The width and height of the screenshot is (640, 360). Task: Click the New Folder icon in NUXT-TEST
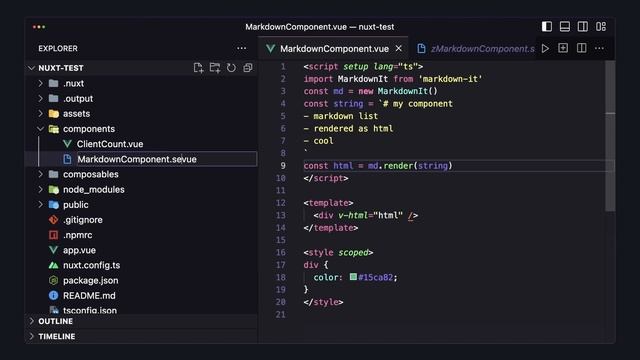[215, 68]
